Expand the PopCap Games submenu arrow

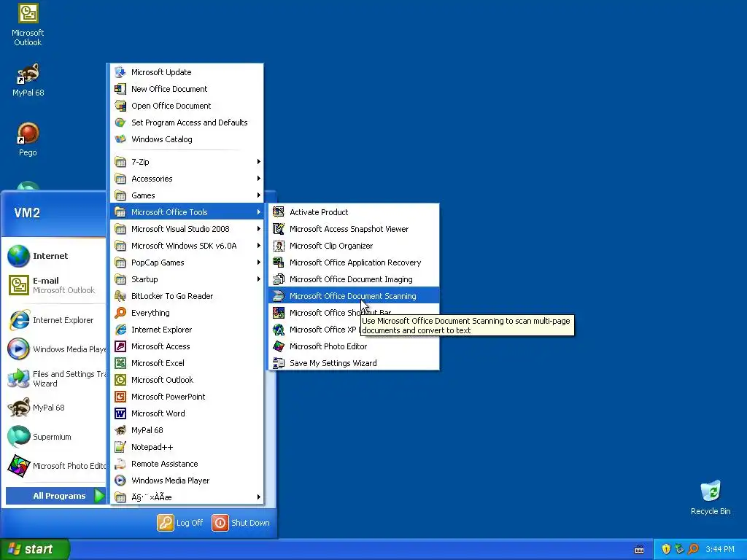[x=258, y=262]
